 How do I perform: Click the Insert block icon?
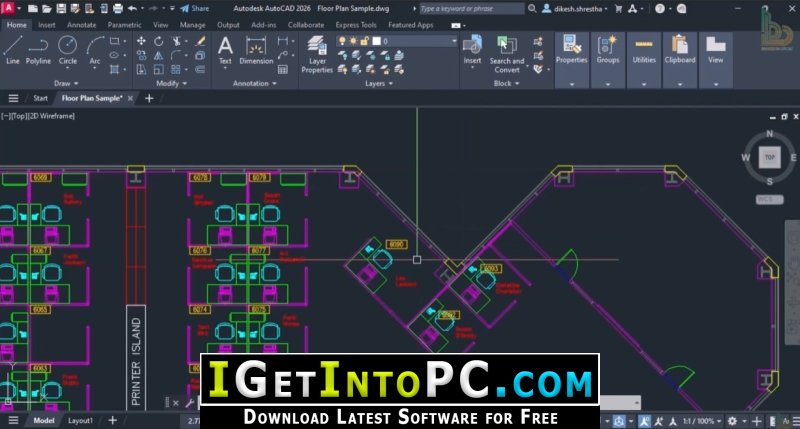(472, 50)
